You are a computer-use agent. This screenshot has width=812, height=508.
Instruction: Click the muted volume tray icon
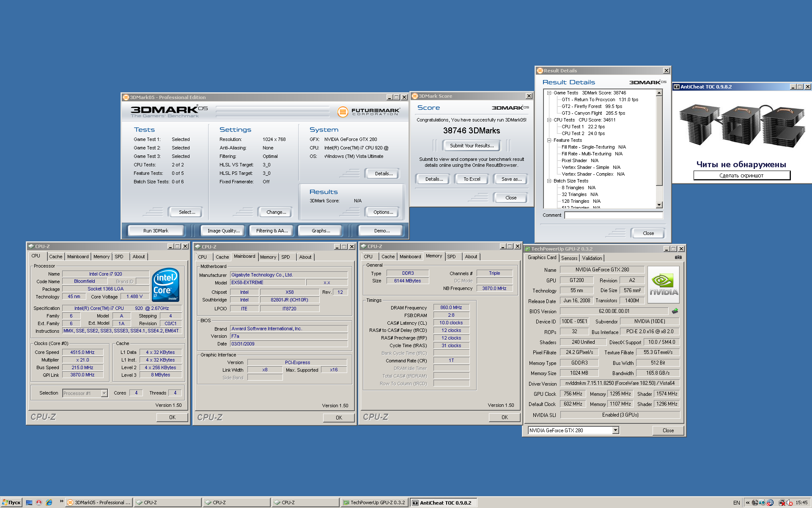(789, 502)
